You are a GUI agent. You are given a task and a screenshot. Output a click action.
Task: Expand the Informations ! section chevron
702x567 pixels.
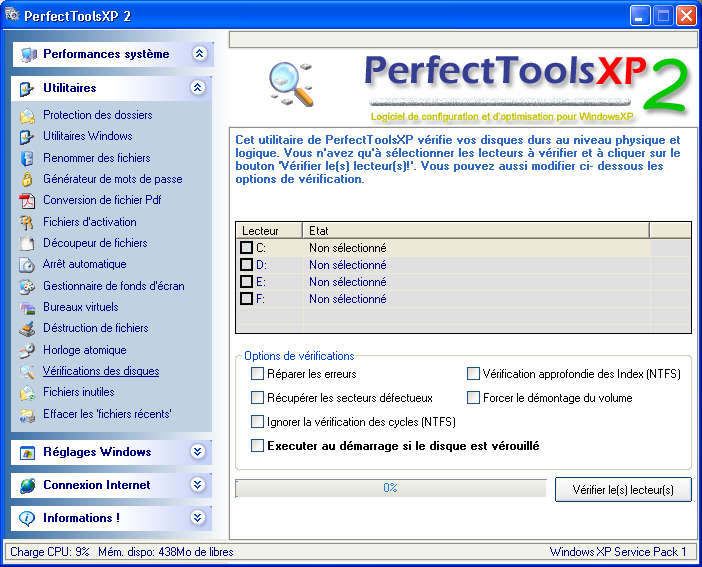coord(197,517)
